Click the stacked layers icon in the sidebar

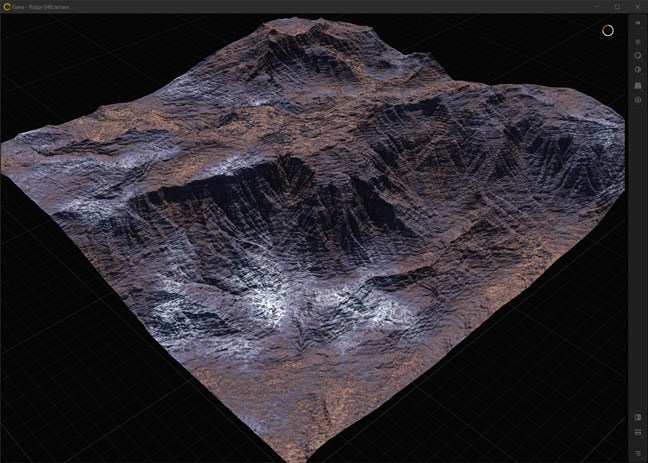(x=638, y=41)
